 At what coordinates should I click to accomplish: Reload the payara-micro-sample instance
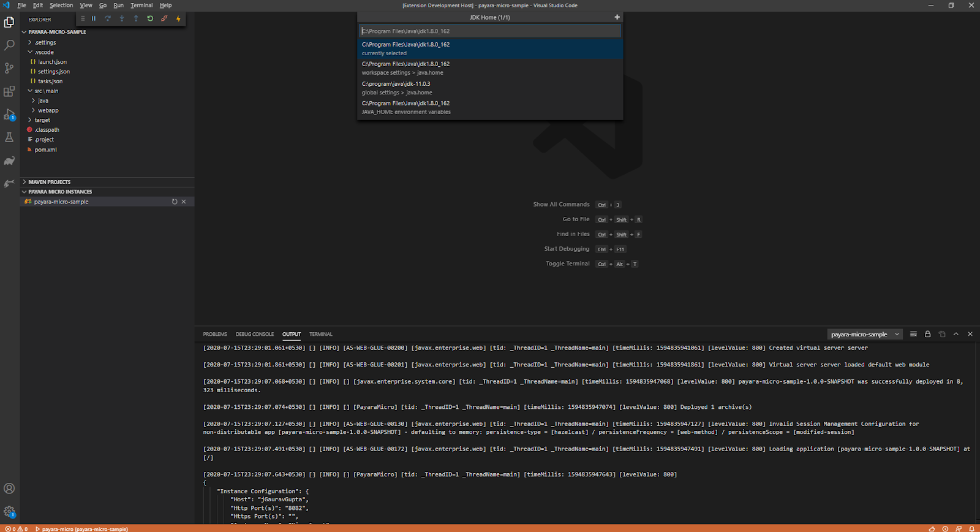(x=175, y=202)
